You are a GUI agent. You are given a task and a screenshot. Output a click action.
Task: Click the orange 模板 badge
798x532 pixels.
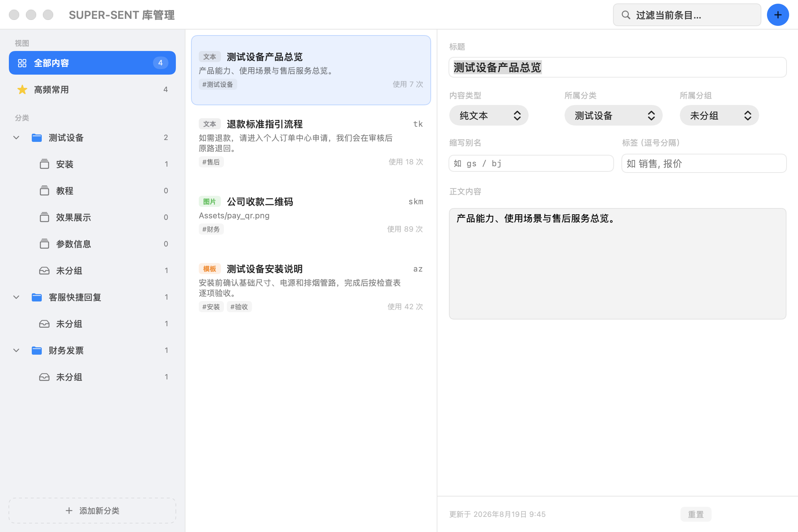[209, 269]
